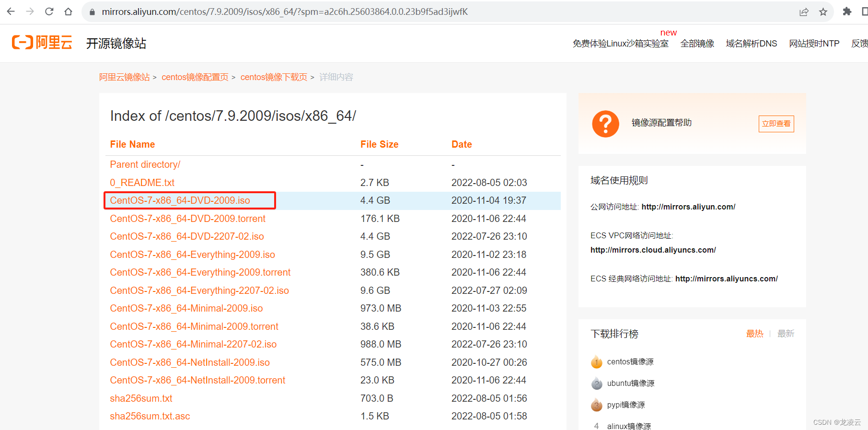Click the 973.0 MB file size cell
Viewport: 868px width, 430px height.
tap(381, 308)
